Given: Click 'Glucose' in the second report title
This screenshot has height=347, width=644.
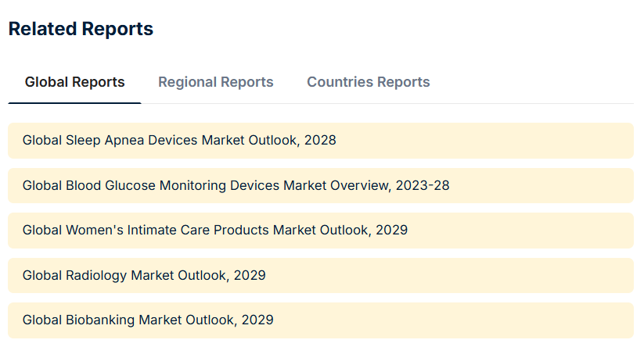Looking at the screenshot, I should click(130, 185).
